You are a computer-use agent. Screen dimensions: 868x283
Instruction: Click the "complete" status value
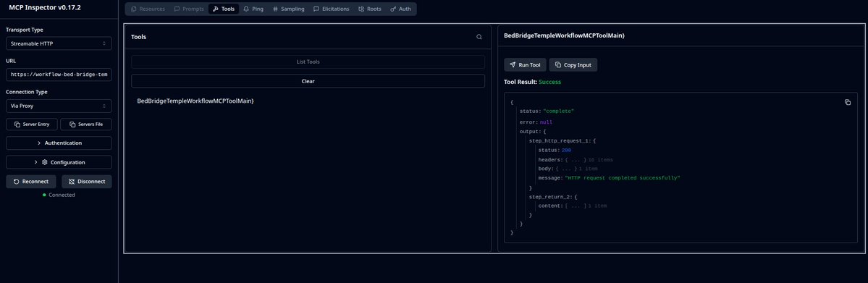[558, 111]
